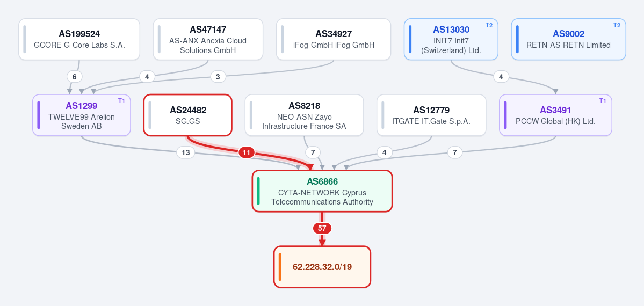Click the 3 edge badge from iFog
The width and height of the screenshot is (644, 306).
pos(218,77)
